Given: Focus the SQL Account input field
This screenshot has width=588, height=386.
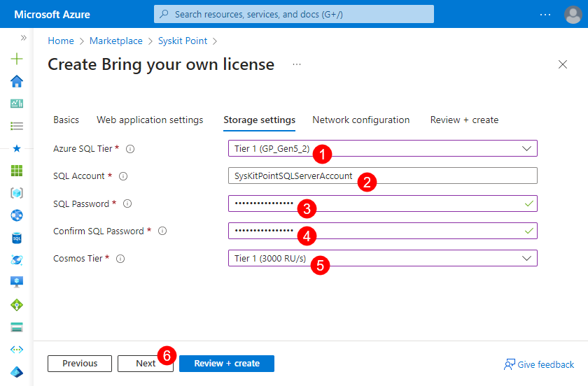Looking at the screenshot, I should 382,176.
